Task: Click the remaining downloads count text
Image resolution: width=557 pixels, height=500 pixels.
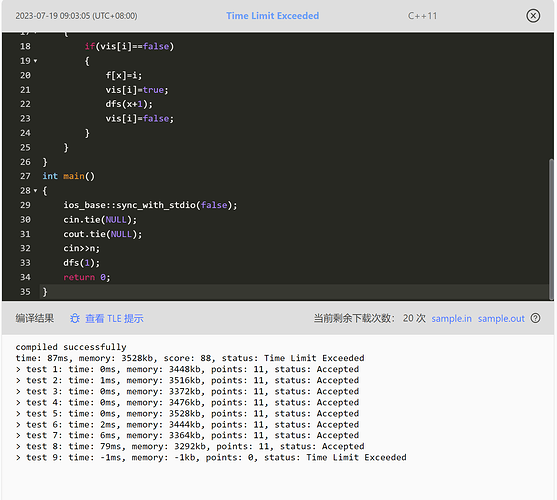Action: click(x=369, y=318)
